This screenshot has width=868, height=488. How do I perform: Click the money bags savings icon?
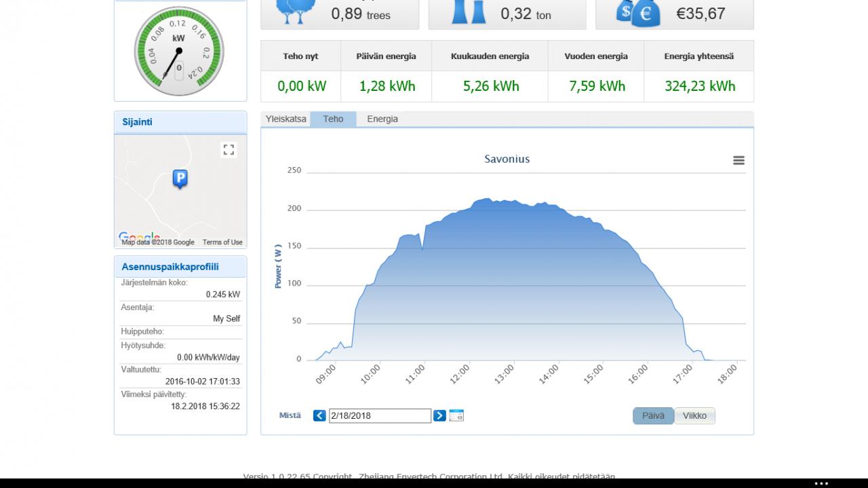(x=637, y=13)
